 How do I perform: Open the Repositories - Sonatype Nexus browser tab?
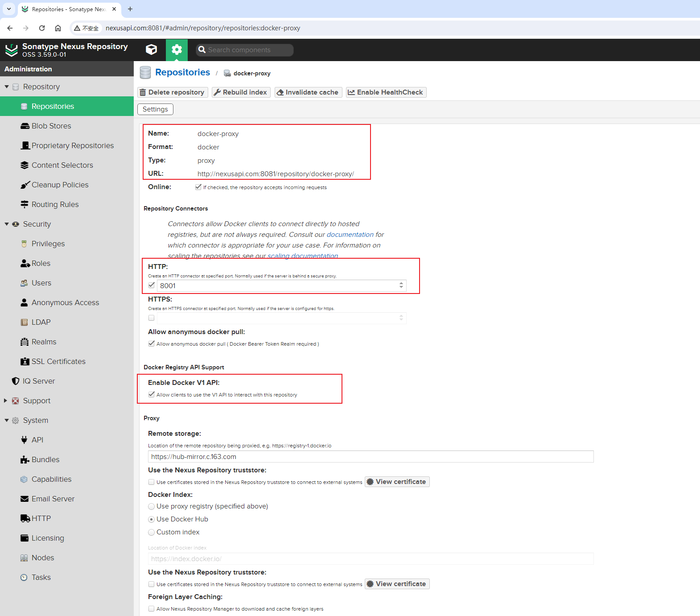coord(69,9)
